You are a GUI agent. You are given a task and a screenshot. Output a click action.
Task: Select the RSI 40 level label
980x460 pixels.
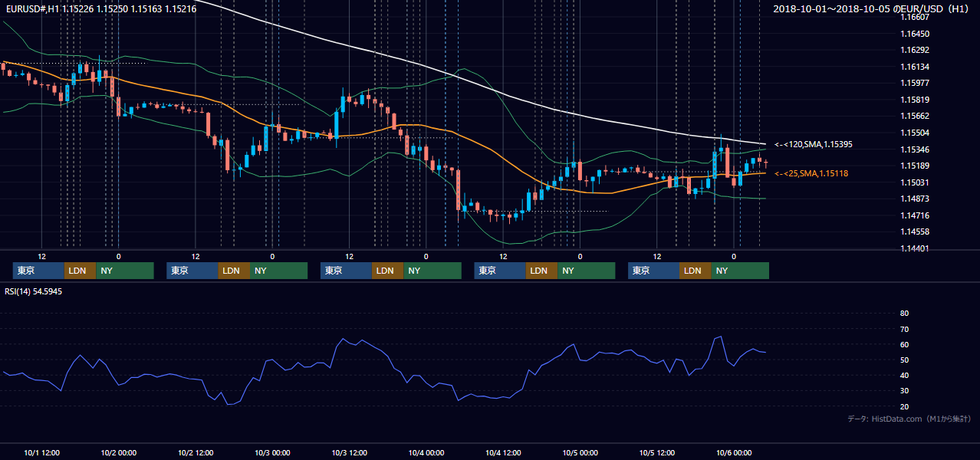pos(904,375)
